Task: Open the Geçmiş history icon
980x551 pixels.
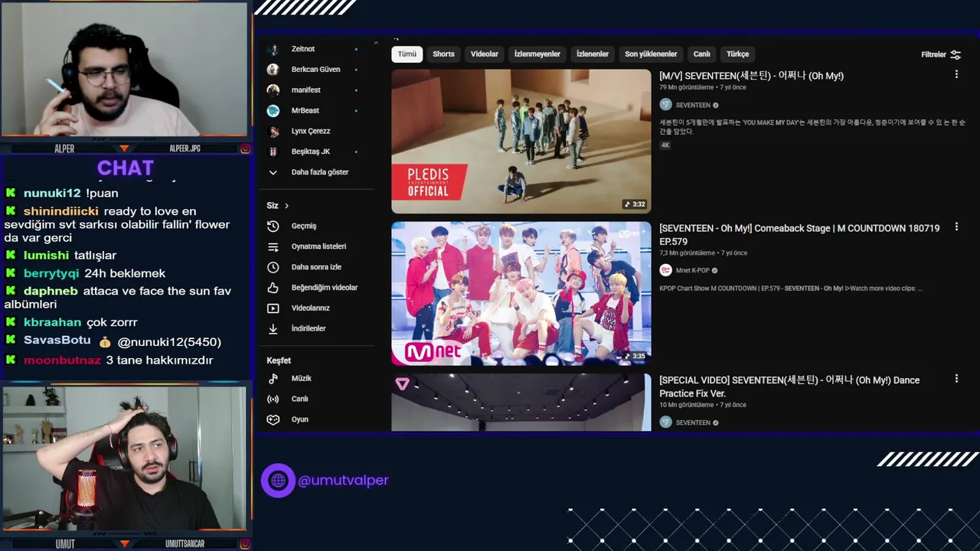Action: pos(273,226)
